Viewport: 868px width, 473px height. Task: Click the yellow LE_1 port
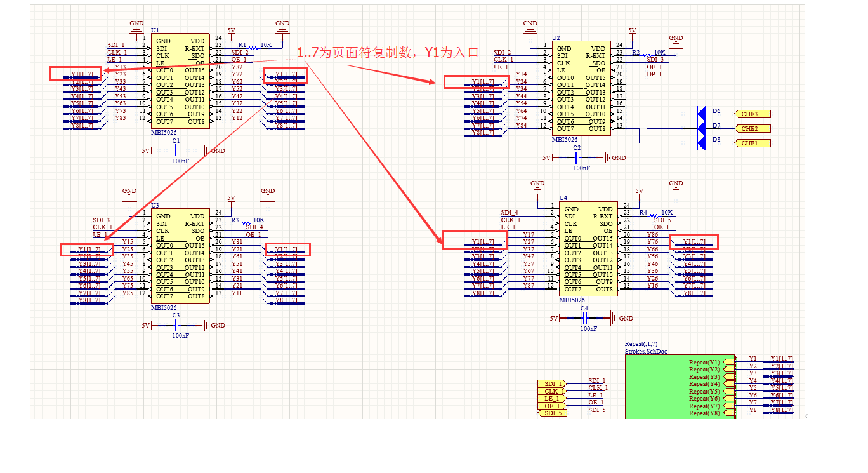point(552,399)
